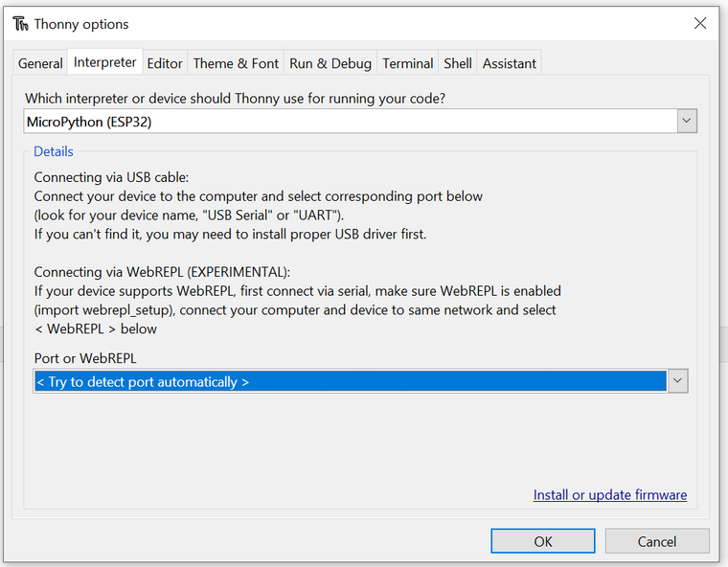Switch to the Run & Debug tab
728x567 pixels.
[330, 63]
